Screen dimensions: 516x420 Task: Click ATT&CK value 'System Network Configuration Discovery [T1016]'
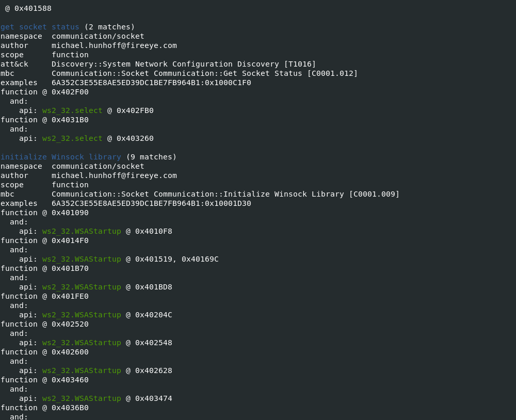pyautogui.click(x=209, y=64)
